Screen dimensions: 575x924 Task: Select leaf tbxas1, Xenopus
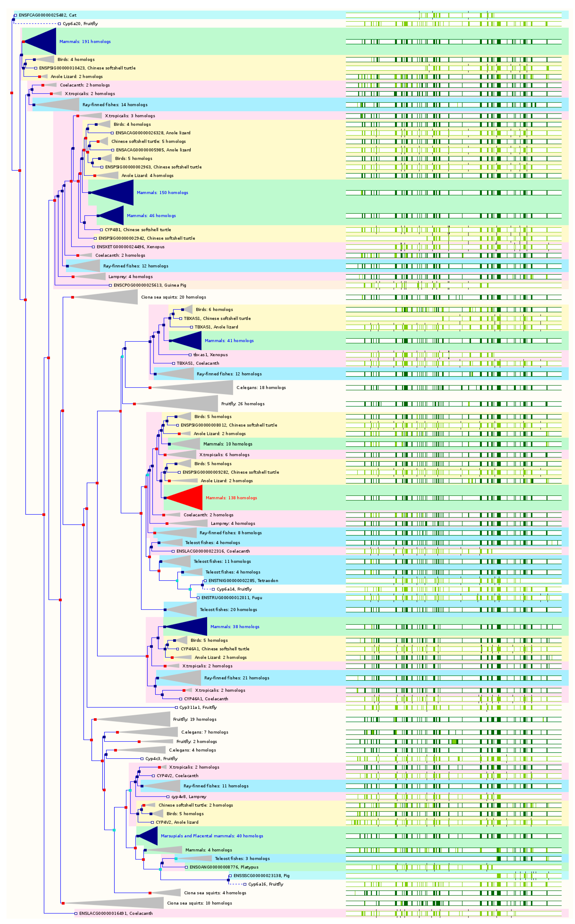coord(211,355)
